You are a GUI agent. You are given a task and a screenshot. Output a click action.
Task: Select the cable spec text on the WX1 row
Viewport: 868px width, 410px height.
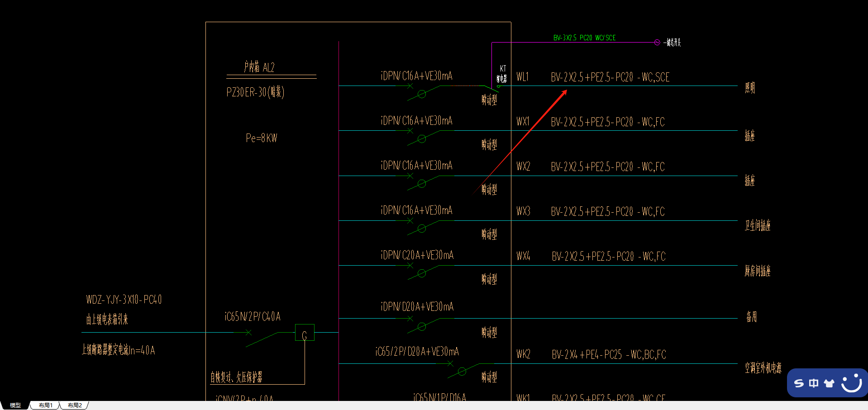pyautogui.click(x=608, y=122)
